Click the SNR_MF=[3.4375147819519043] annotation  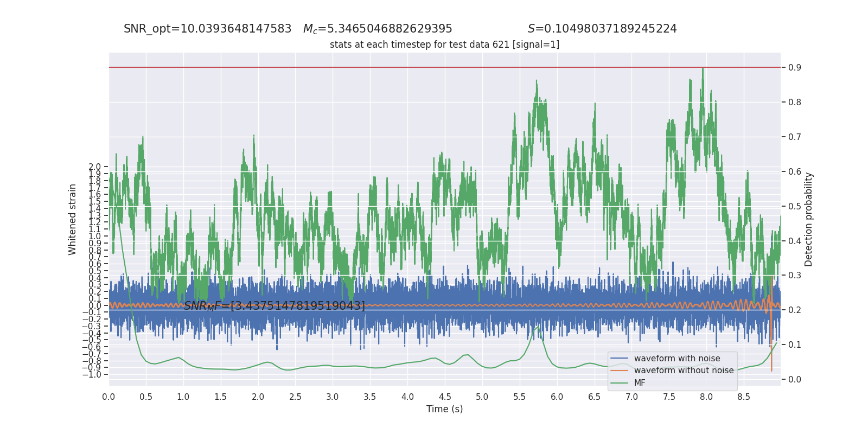pos(274,306)
